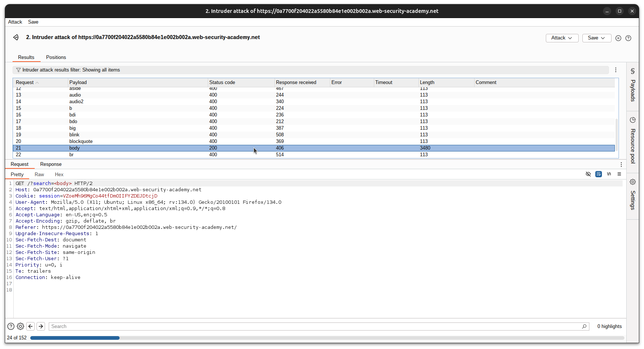644x349 pixels.
Task: Select result row with payload big
Action: [314, 128]
